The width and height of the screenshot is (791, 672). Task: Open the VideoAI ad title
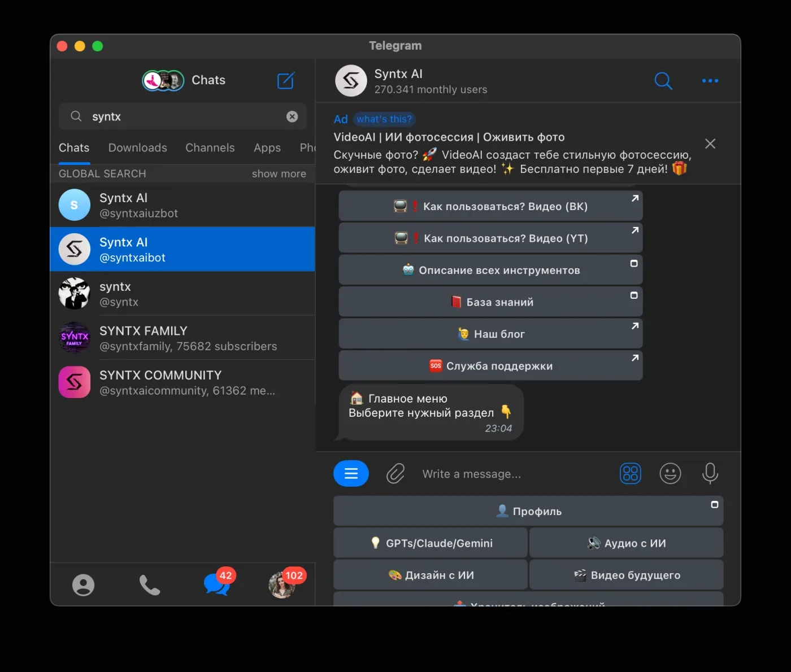click(x=449, y=137)
